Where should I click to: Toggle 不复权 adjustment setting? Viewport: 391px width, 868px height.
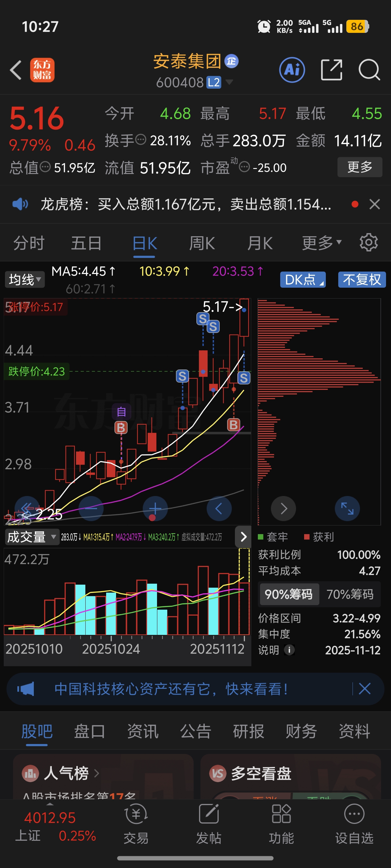(362, 279)
